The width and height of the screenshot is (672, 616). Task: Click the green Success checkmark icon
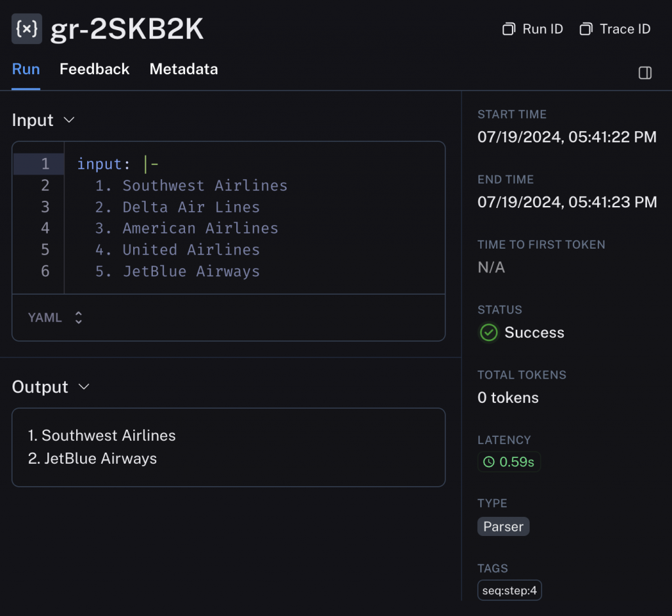pyautogui.click(x=488, y=333)
